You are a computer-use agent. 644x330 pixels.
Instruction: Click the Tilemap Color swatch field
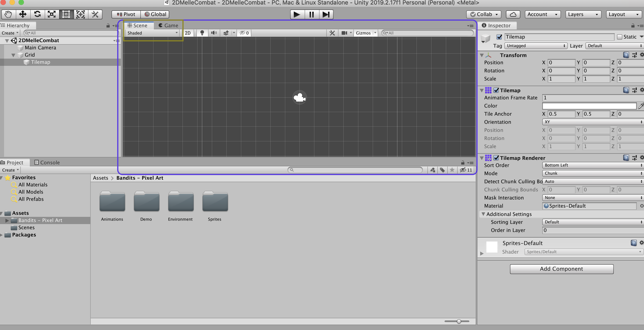point(589,106)
